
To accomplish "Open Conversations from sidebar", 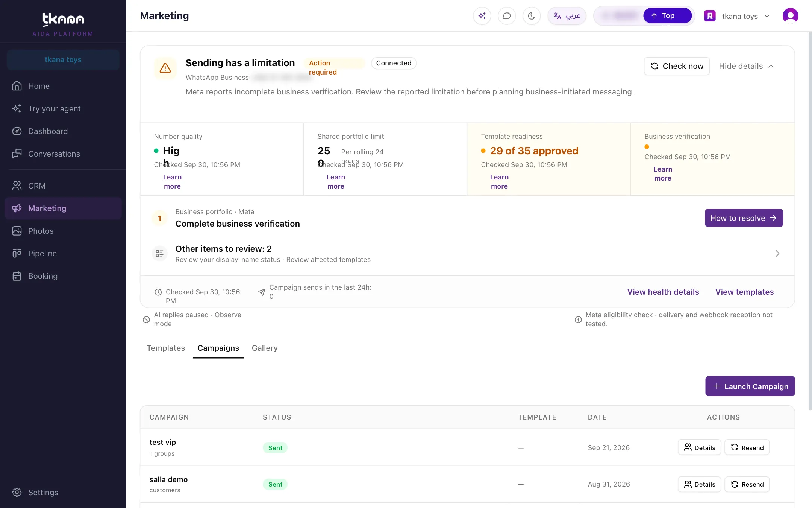I will 63,154.
